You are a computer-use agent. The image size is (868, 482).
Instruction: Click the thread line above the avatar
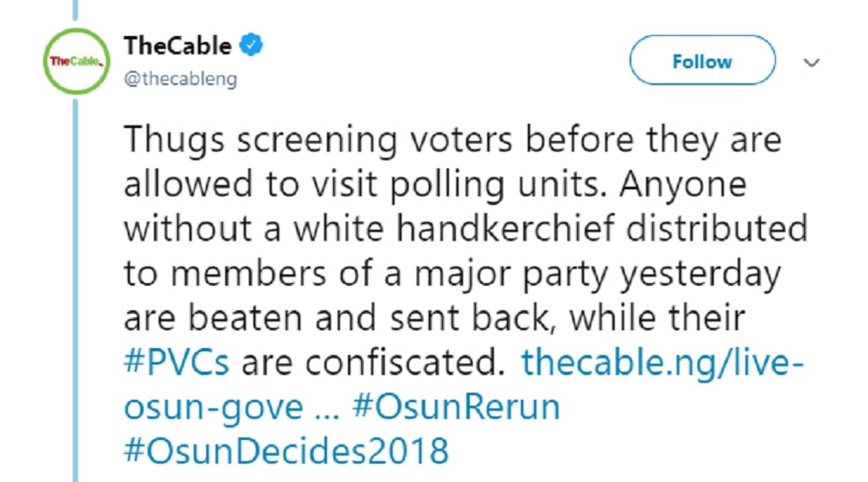pyautogui.click(x=74, y=10)
